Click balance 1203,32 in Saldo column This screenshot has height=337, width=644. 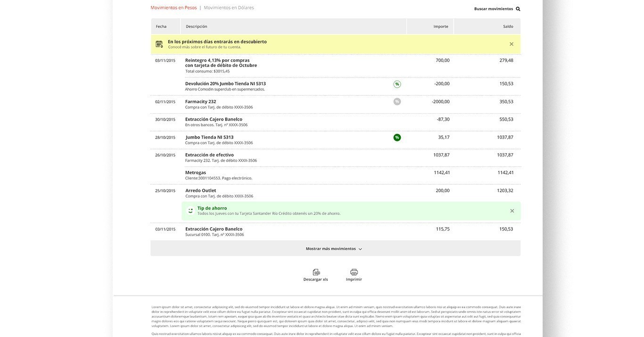(505, 190)
